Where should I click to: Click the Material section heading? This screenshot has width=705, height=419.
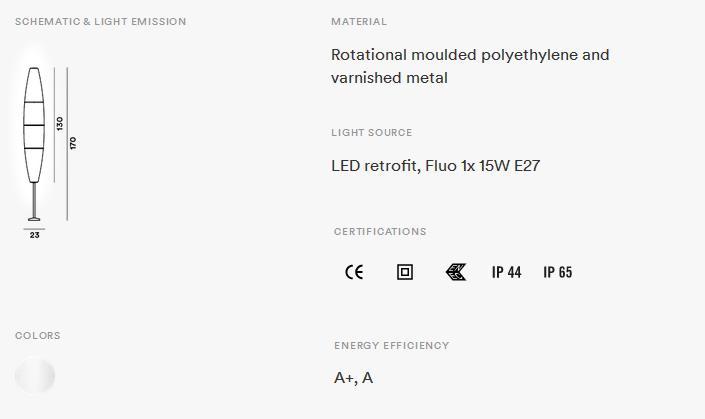359,22
